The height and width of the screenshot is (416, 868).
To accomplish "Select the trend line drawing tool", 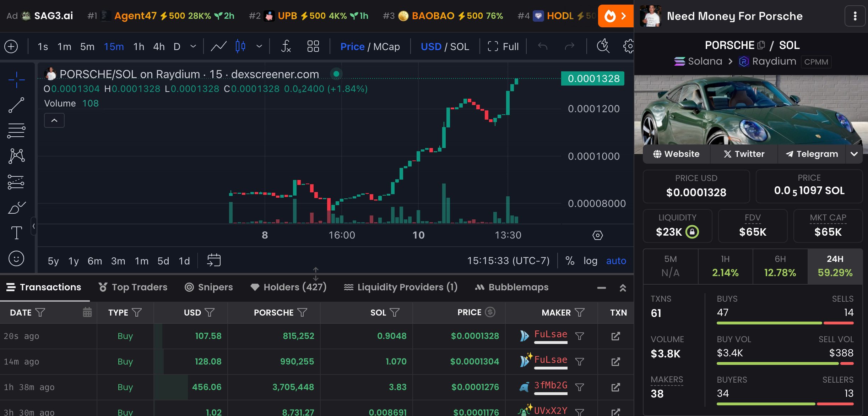I will (16, 105).
